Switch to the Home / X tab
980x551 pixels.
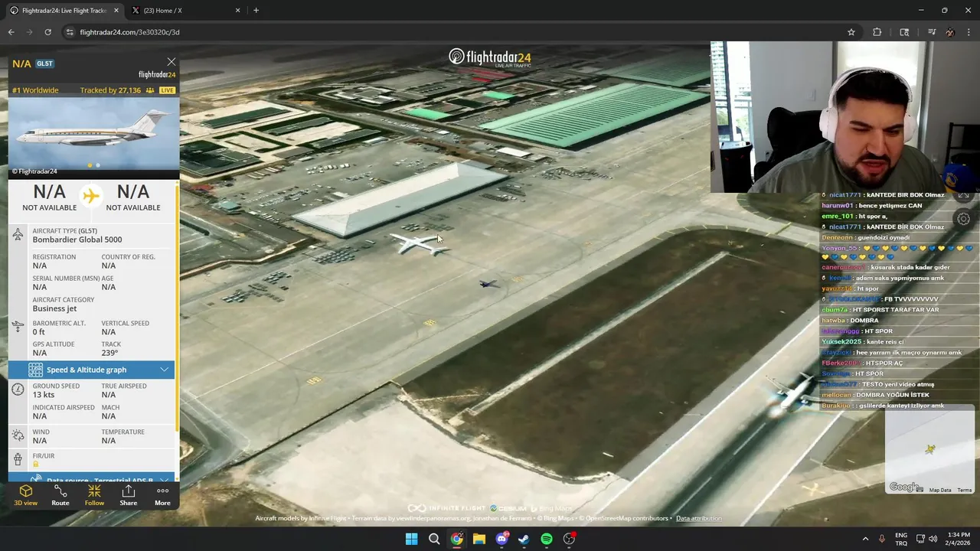186,11
